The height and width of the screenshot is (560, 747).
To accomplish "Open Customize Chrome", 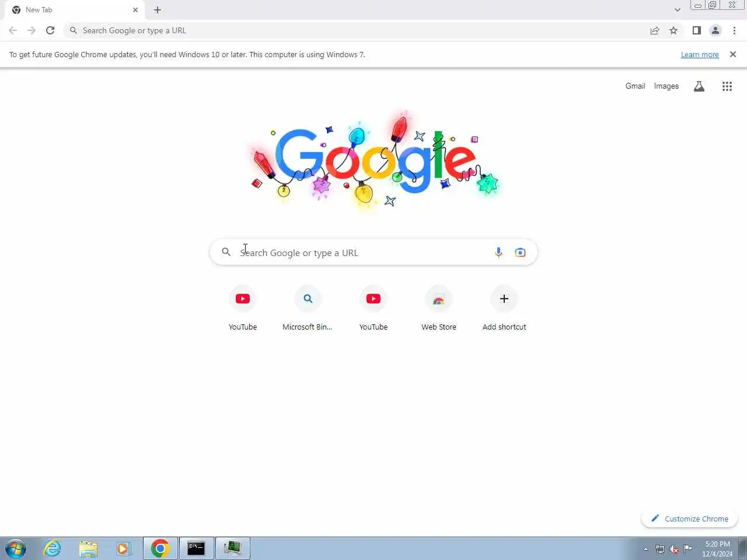I will click(690, 519).
